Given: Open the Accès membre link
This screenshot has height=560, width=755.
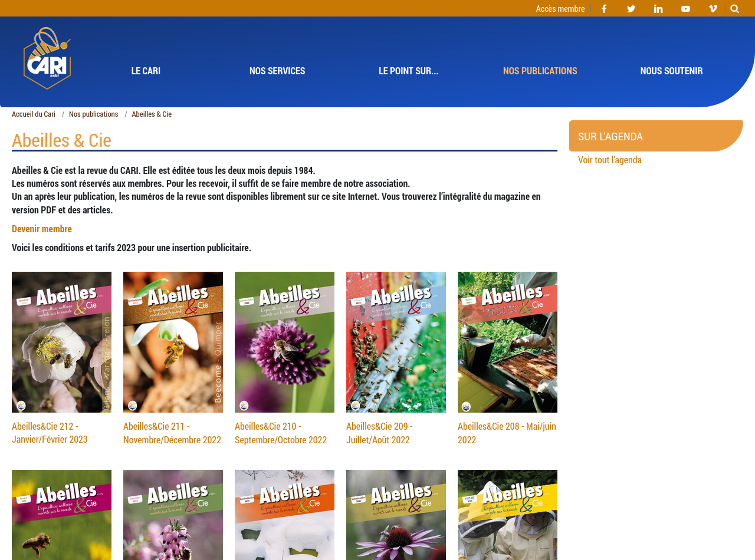Looking at the screenshot, I should pos(560,9).
